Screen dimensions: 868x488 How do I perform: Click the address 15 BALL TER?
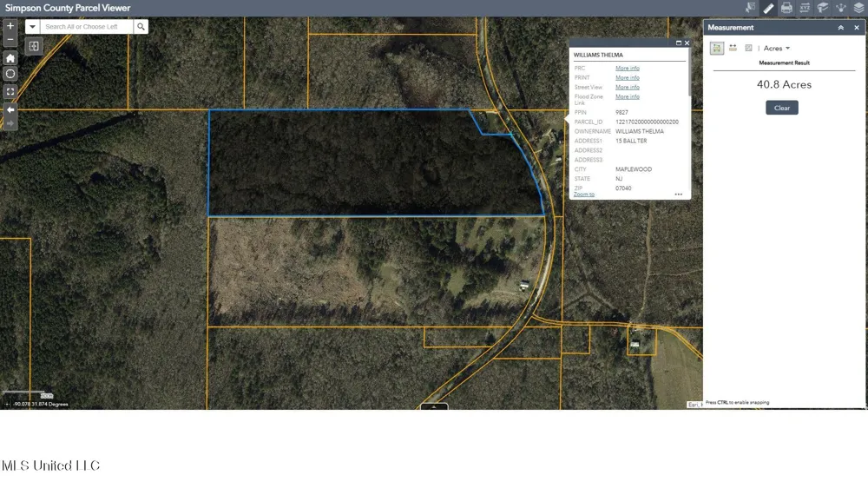(x=631, y=141)
